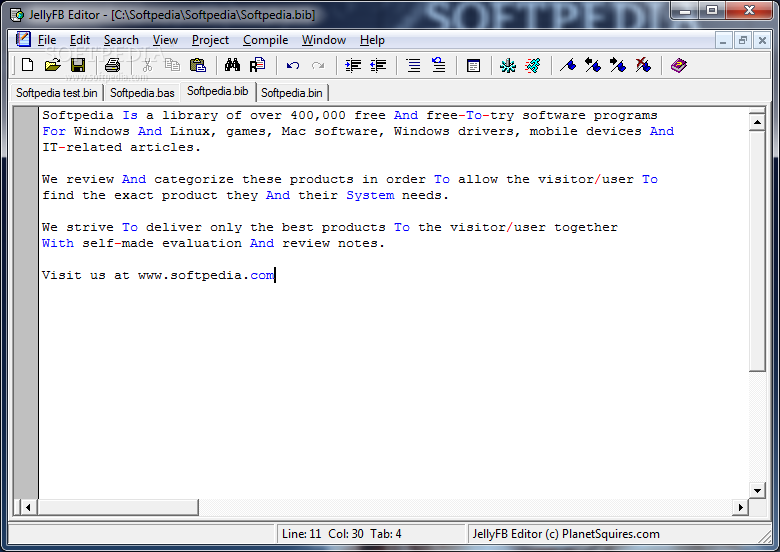The width and height of the screenshot is (780, 552).
Task: Click 'Line: 11 Col: 30 Tab: 4' status
Action: tap(341, 534)
